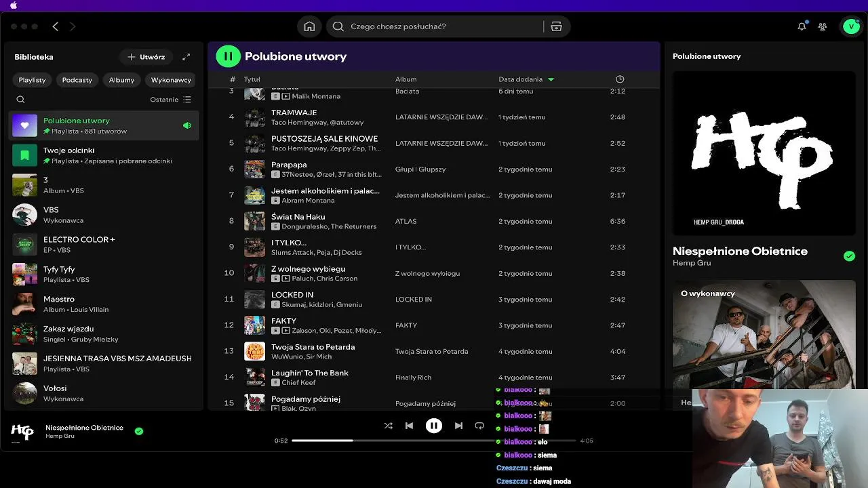
Task: Open artist link Abram Montana
Action: click(308, 201)
